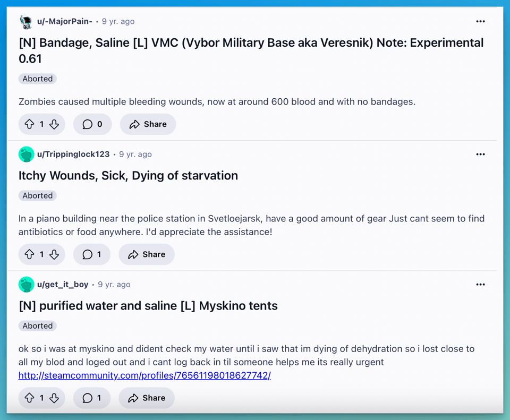This screenshot has height=420, width=510.
Task: Upvote the Myskino tents post
Action: click(30, 398)
